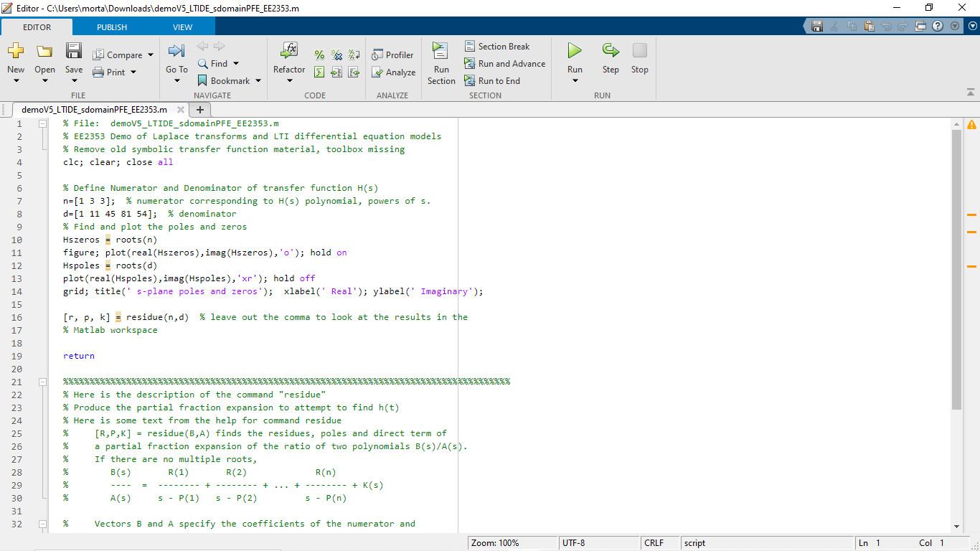Click the vertical scrollbar of the editor
The width and height of the screenshot is (980, 551).
coord(956,270)
